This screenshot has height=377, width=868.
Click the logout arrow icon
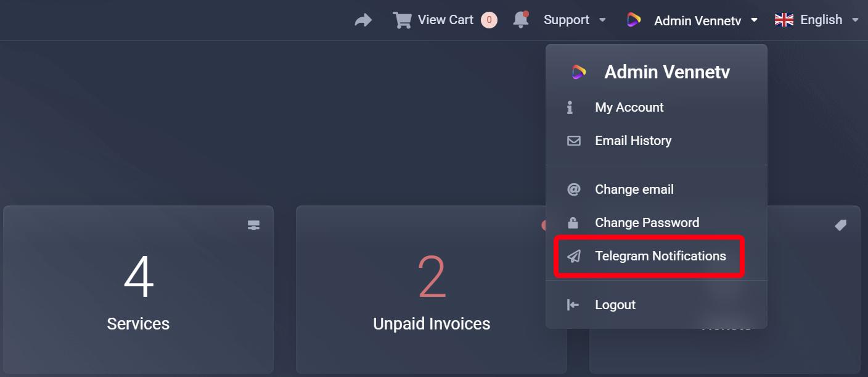[x=573, y=305]
